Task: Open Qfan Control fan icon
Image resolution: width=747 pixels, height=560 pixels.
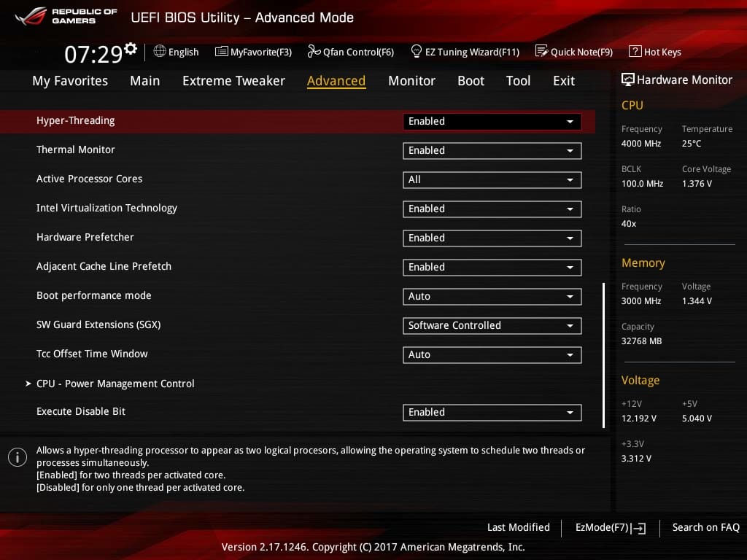Action: (x=314, y=52)
